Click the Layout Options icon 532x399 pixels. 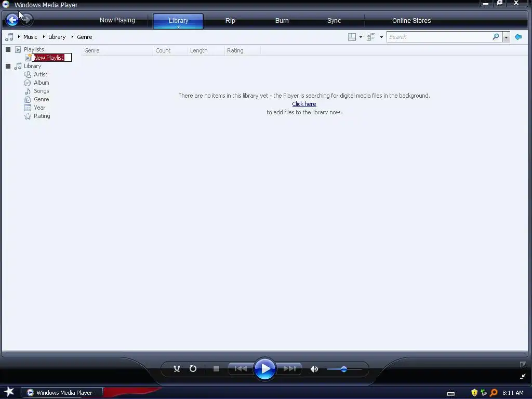click(352, 37)
